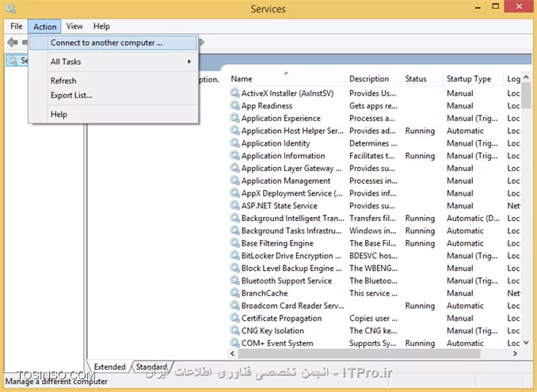This screenshot has width=537, height=392.
Task: Switch to the Standard tab
Action: [x=151, y=367]
